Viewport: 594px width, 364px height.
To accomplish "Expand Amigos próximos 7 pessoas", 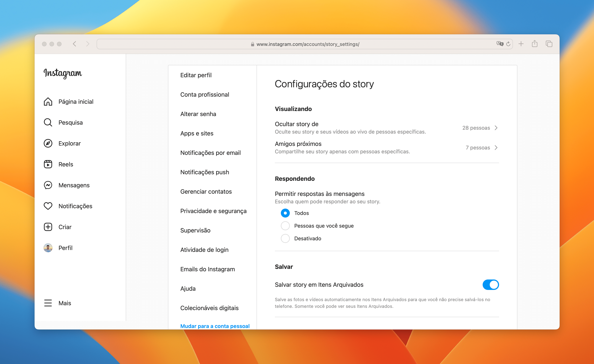I will pyautogui.click(x=495, y=147).
